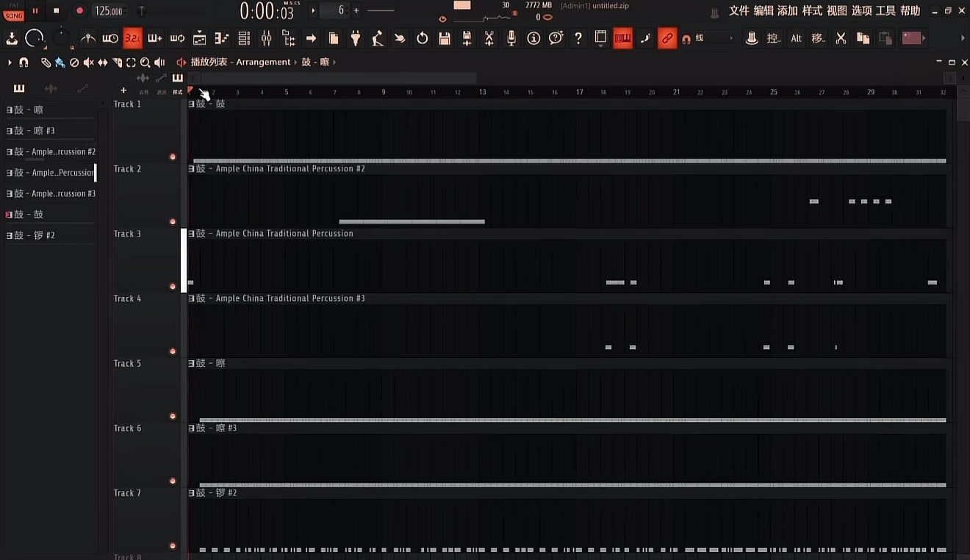Open playlist options menu arrow
Screen dimensions: 970x560
click(x=10, y=62)
